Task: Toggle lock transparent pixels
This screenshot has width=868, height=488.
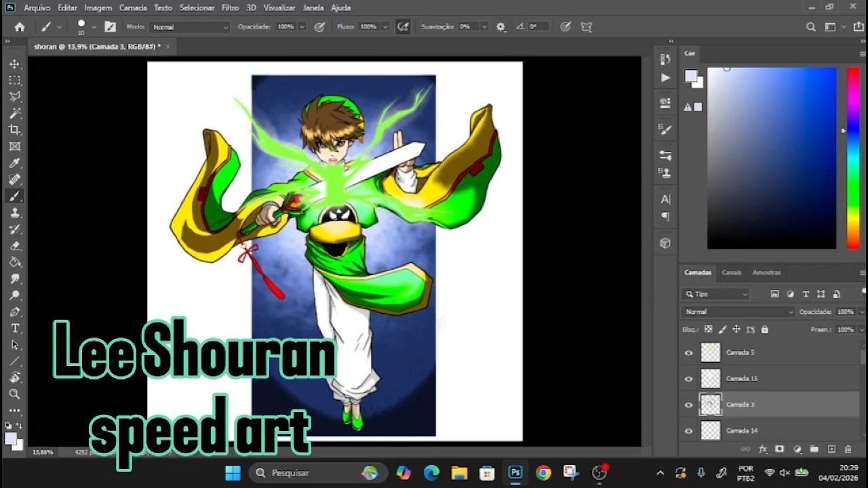Action: coord(709,329)
